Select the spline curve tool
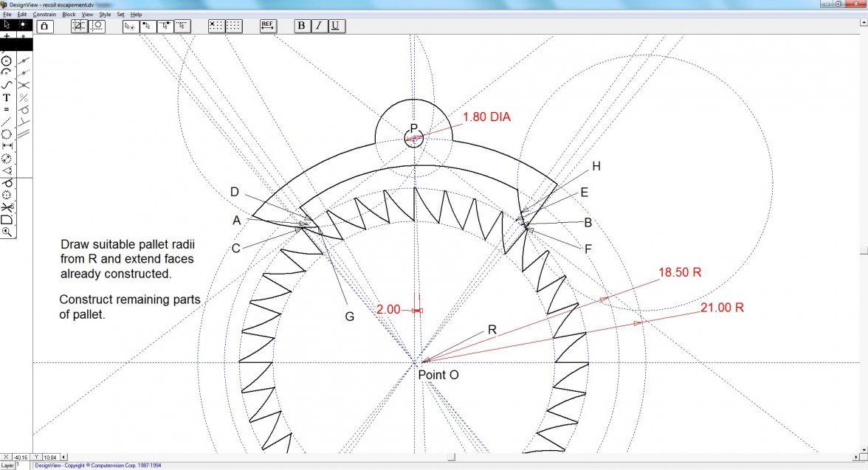The image size is (868, 470). tap(7, 85)
